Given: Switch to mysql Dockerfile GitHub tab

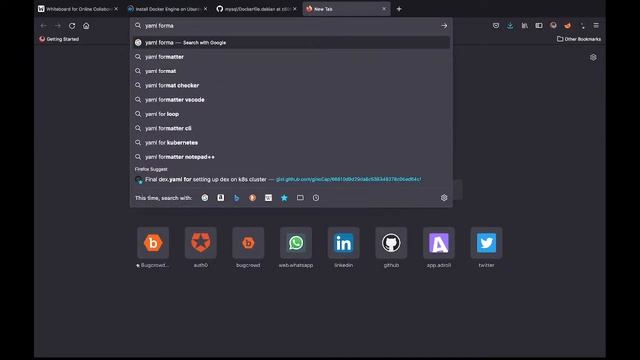Looking at the screenshot, I should [256, 9].
